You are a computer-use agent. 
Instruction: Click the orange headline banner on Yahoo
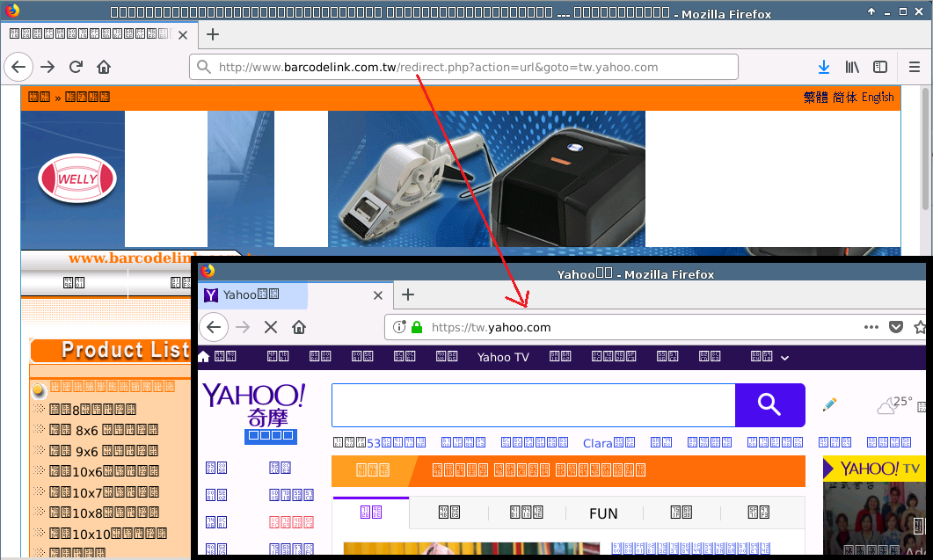click(568, 470)
